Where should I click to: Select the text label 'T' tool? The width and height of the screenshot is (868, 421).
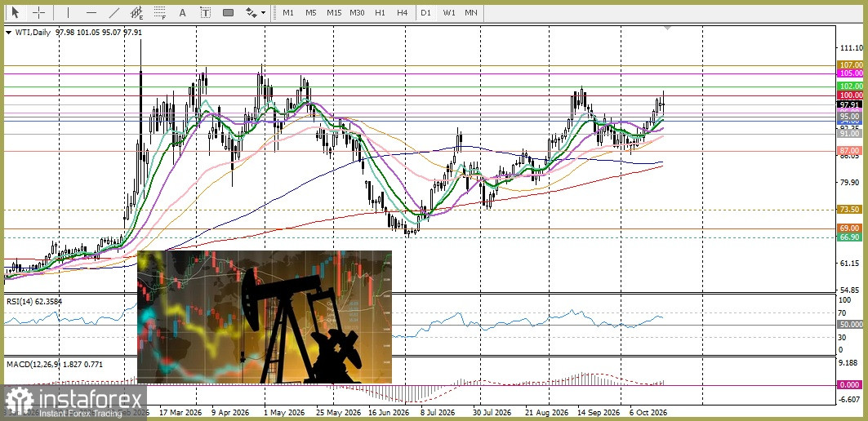[x=206, y=12]
